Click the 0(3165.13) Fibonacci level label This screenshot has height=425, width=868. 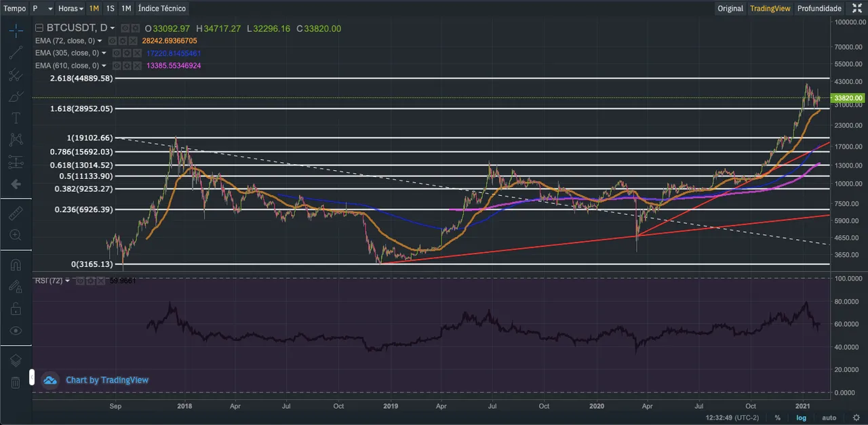92,264
